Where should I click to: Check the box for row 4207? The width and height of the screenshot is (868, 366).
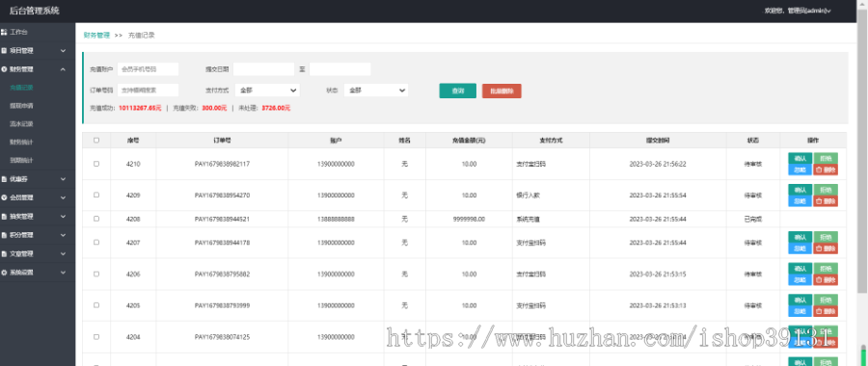click(96, 243)
